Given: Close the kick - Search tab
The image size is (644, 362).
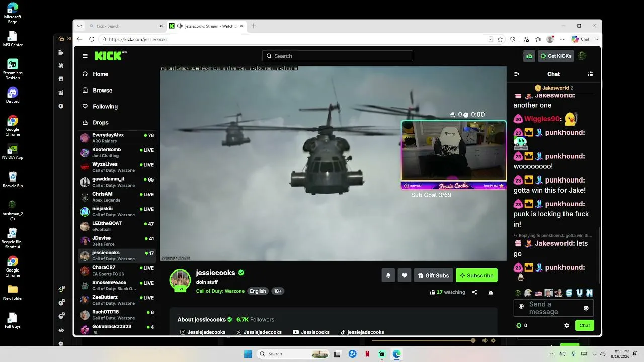Looking at the screenshot, I should (162, 26).
